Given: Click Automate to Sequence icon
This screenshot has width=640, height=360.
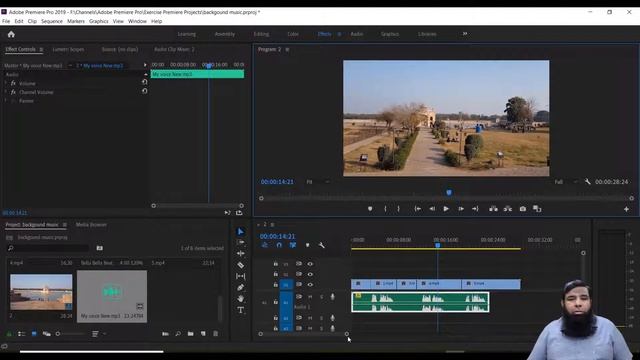Looking at the screenshot, I should 165,333.
